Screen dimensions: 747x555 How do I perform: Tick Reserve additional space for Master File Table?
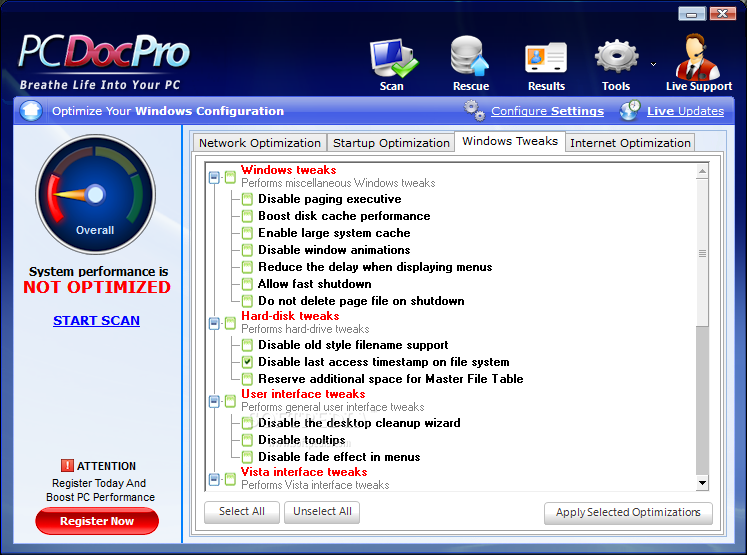pos(247,379)
